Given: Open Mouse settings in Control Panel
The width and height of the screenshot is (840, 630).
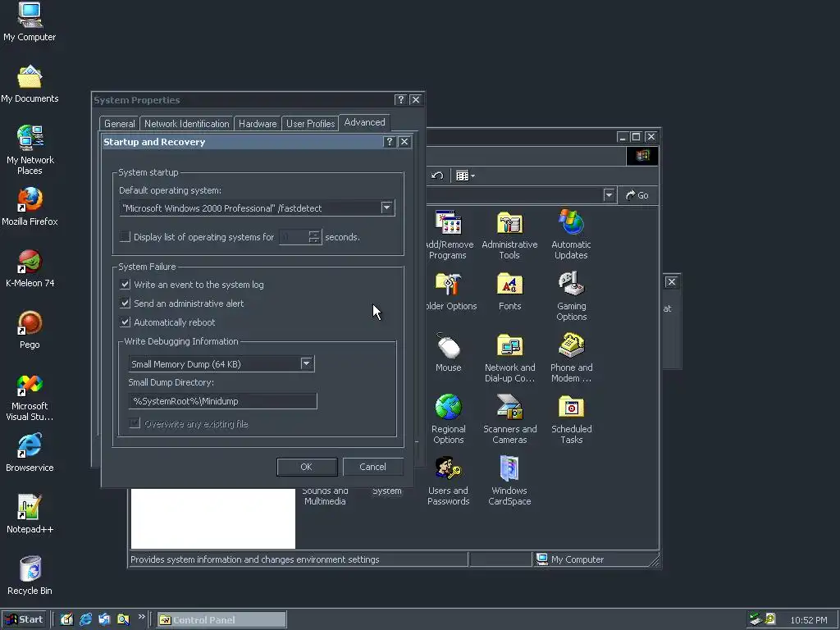Looking at the screenshot, I should (x=449, y=353).
